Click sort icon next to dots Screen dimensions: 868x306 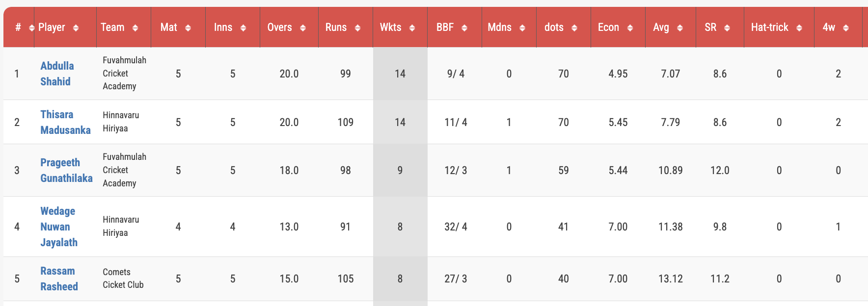(x=574, y=28)
